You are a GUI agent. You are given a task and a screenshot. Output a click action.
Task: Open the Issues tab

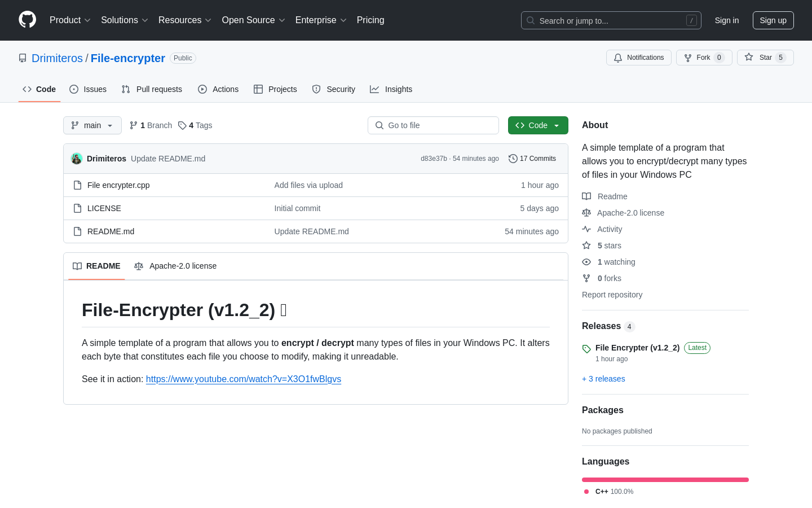pos(88,89)
